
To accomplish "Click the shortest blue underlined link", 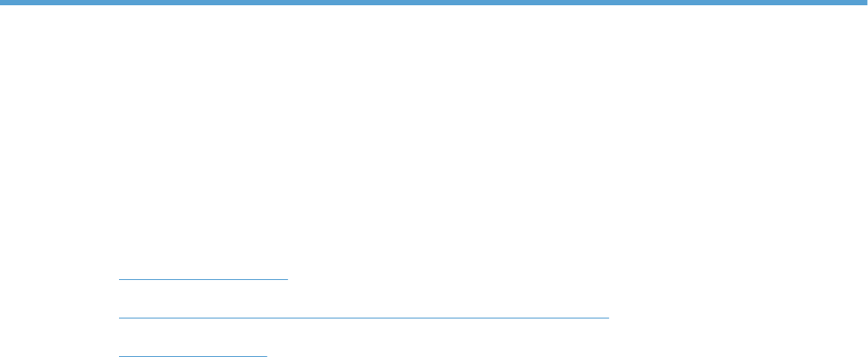I will (x=192, y=356).
